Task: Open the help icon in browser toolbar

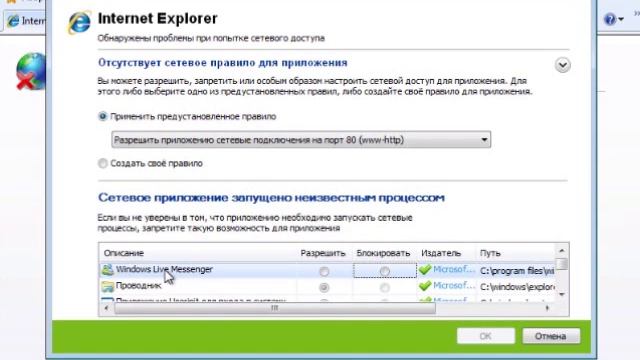Action: click(x=609, y=19)
